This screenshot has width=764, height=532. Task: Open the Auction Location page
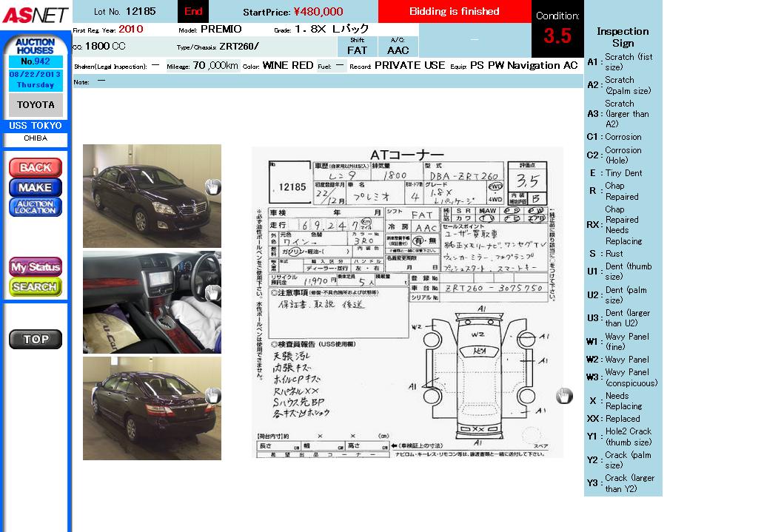click(36, 207)
